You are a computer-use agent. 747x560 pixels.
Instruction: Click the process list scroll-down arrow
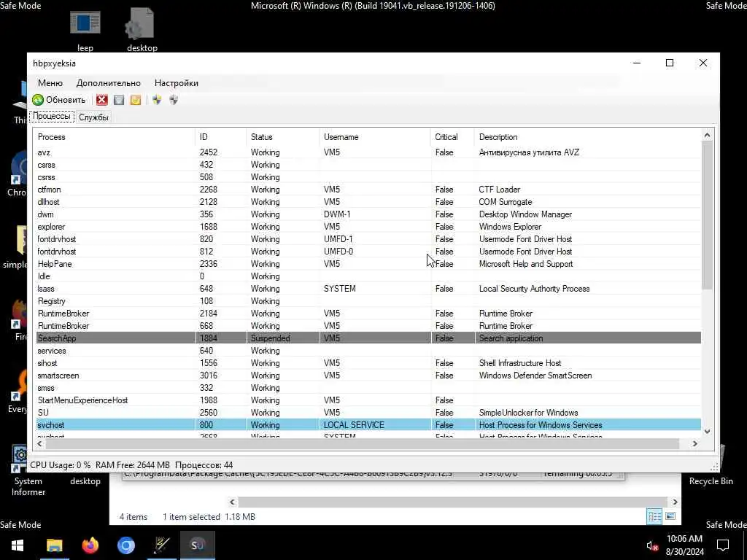707,431
